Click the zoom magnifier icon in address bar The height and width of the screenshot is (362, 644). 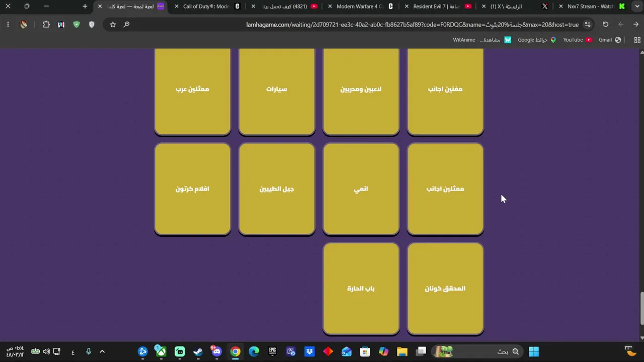click(x=127, y=25)
